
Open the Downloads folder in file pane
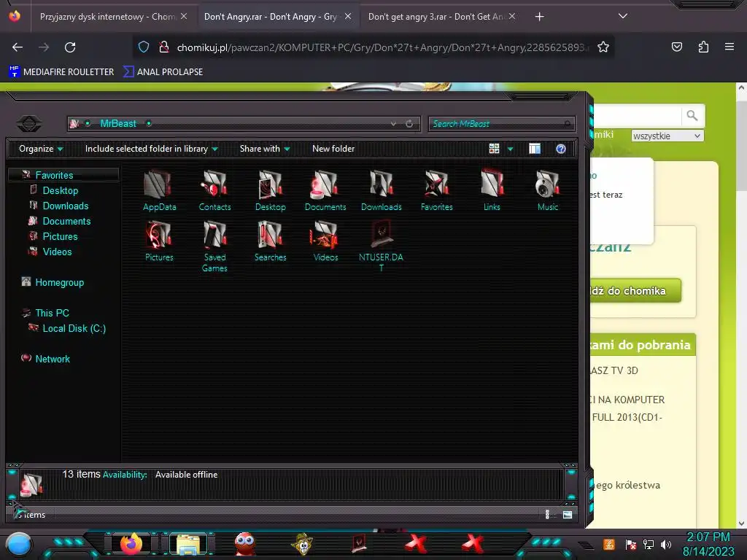pyautogui.click(x=381, y=190)
